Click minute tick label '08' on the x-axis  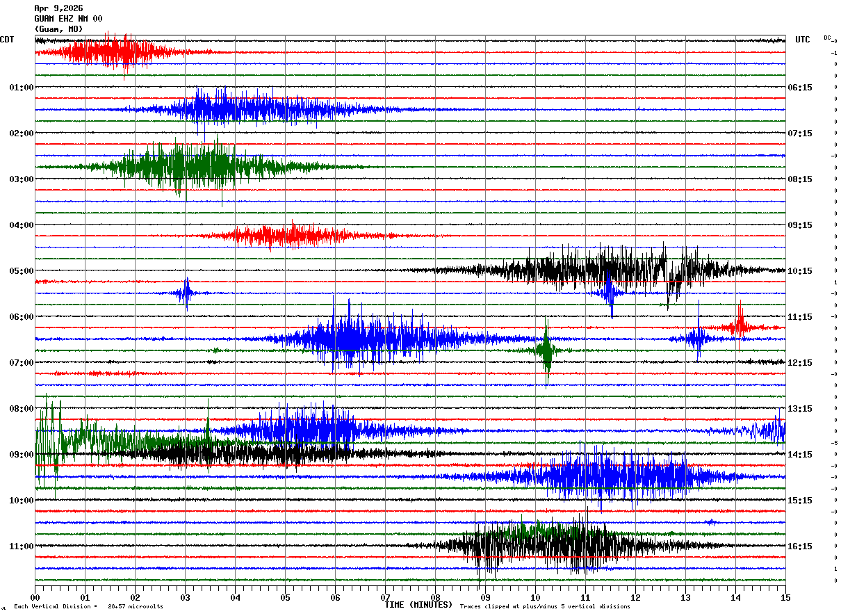[x=436, y=597]
